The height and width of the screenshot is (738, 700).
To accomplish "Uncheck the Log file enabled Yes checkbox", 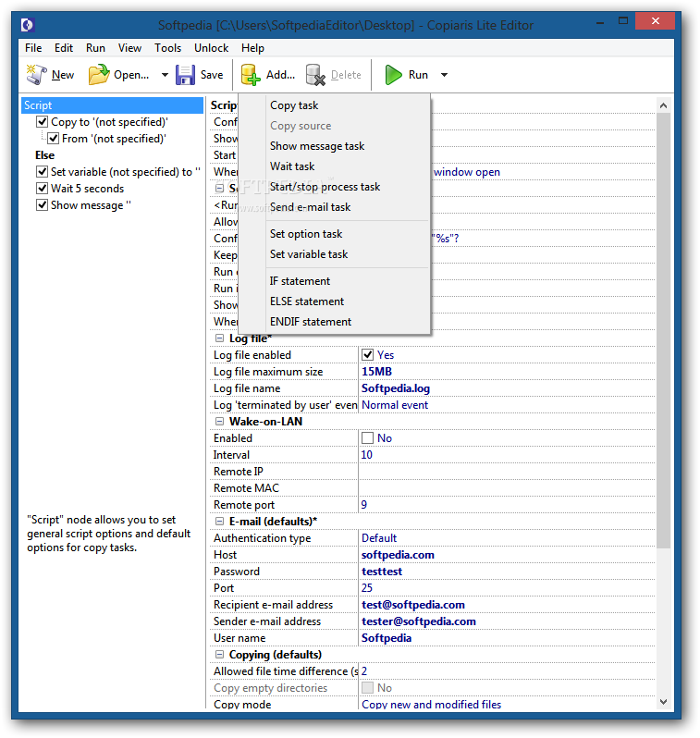I will [x=367, y=355].
